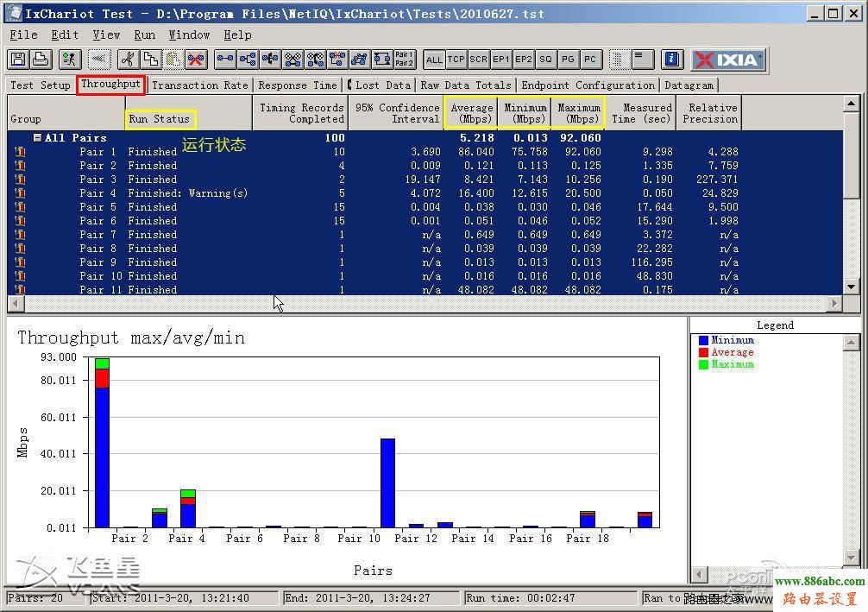Click the table's scroll-up arrow

click(x=851, y=104)
